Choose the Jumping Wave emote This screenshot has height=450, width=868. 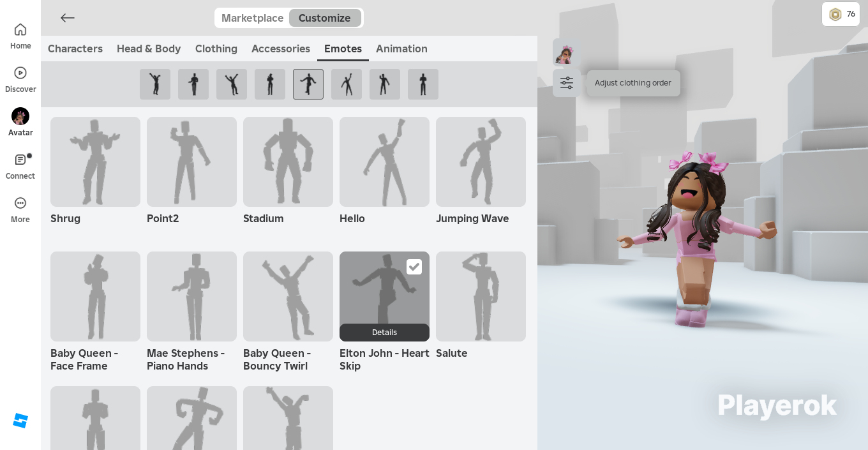(x=481, y=161)
